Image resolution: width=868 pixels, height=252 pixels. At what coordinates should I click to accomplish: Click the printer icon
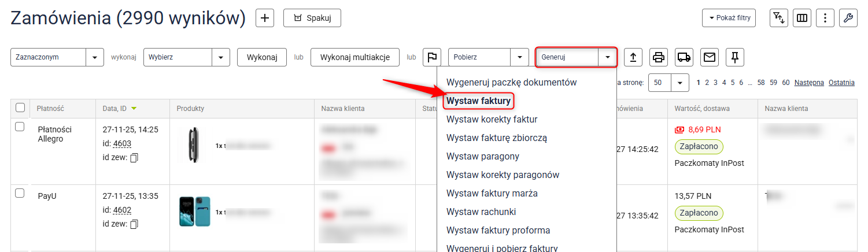point(659,57)
